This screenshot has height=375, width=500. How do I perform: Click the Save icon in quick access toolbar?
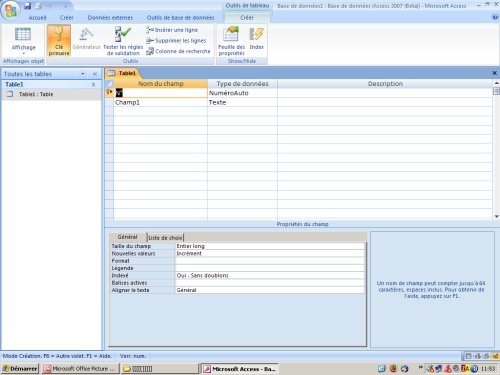pyautogui.click(x=28, y=6)
